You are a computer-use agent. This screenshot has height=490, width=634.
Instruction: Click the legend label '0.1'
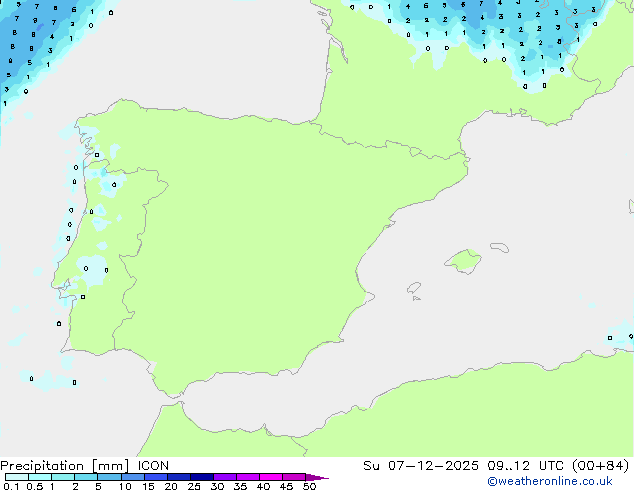tap(11, 486)
